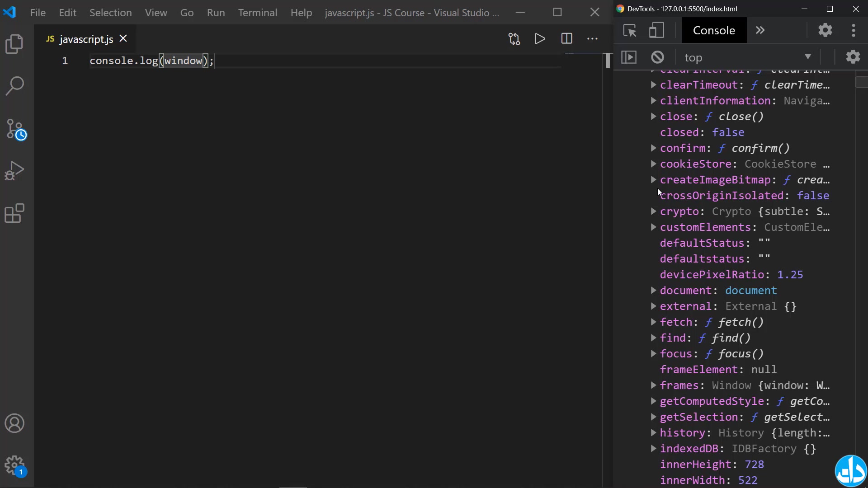Show more DevTools tabs chevron
The width and height of the screenshot is (868, 488).
760,30
